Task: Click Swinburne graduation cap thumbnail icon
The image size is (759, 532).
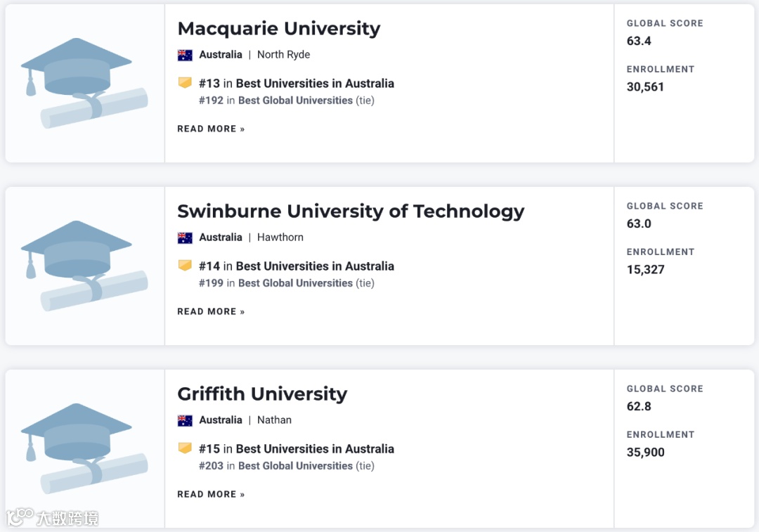Action: (x=84, y=266)
